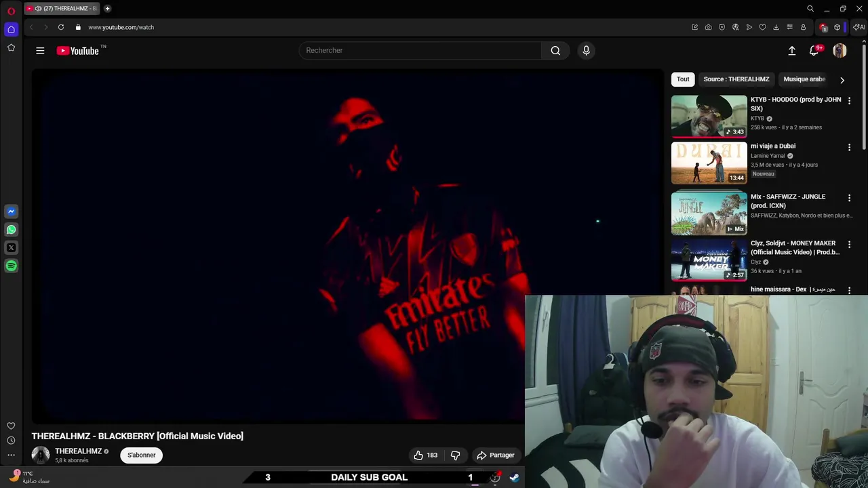Open Clyz MONEY MAKER video thumbnail
868x488 pixels.
pyautogui.click(x=709, y=260)
